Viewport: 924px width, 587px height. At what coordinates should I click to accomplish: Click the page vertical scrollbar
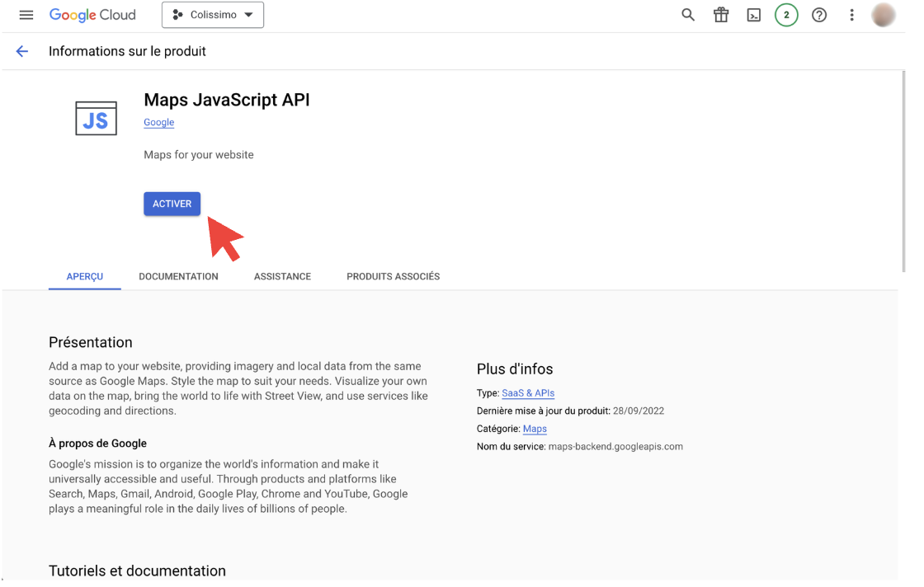pos(903,171)
